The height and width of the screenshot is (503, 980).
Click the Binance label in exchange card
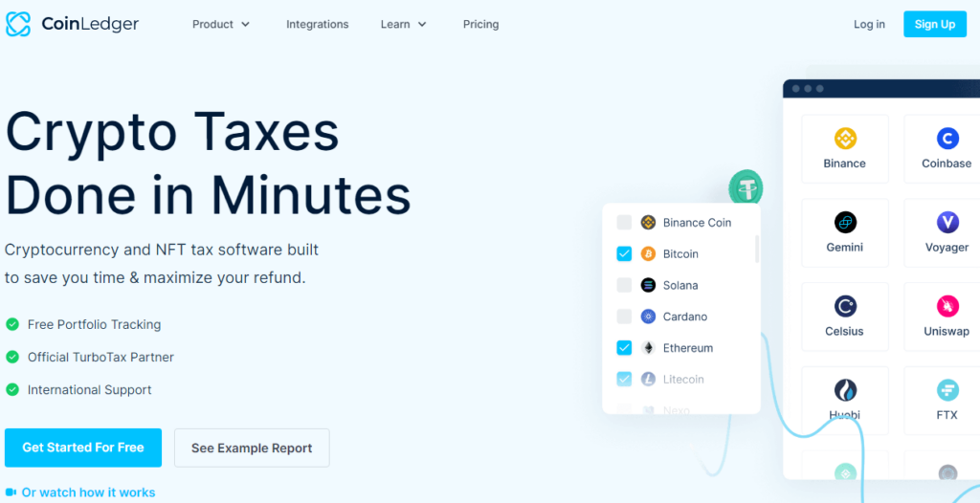pos(844,164)
